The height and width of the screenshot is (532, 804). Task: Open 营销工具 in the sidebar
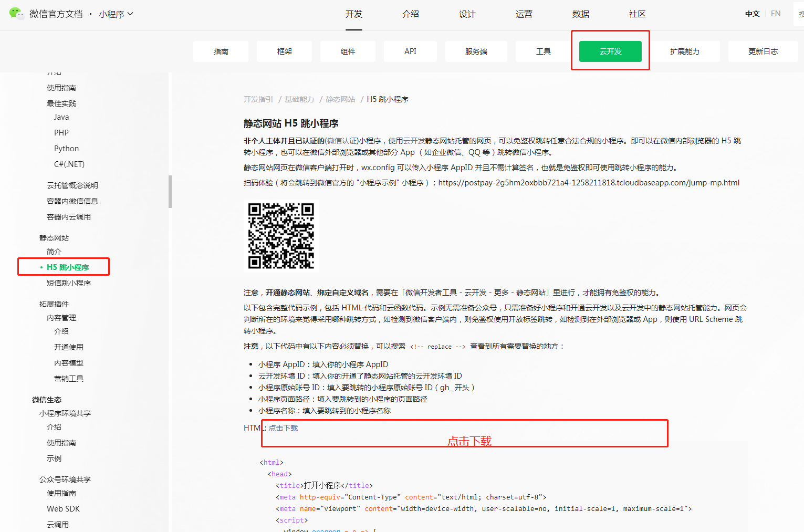69,379
